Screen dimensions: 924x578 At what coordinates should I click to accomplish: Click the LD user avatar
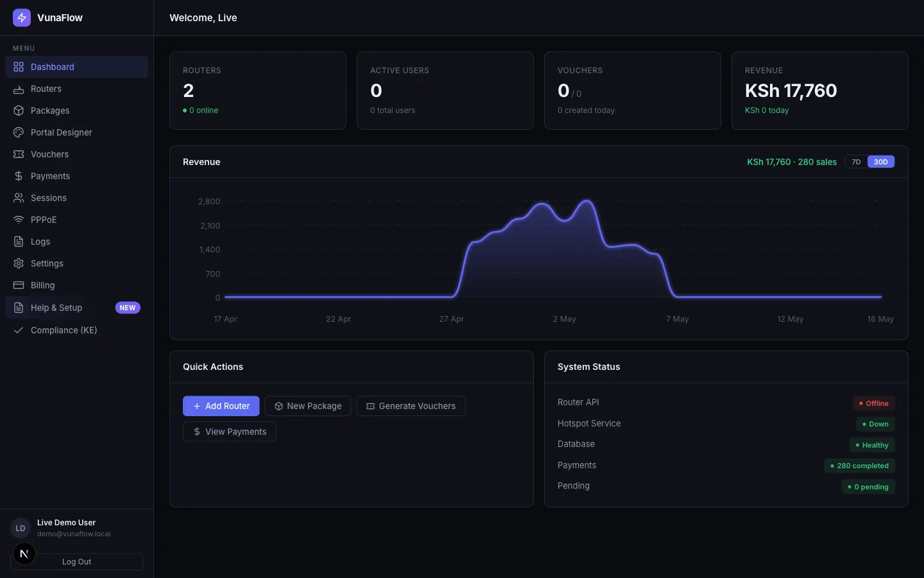click(21, 528)
